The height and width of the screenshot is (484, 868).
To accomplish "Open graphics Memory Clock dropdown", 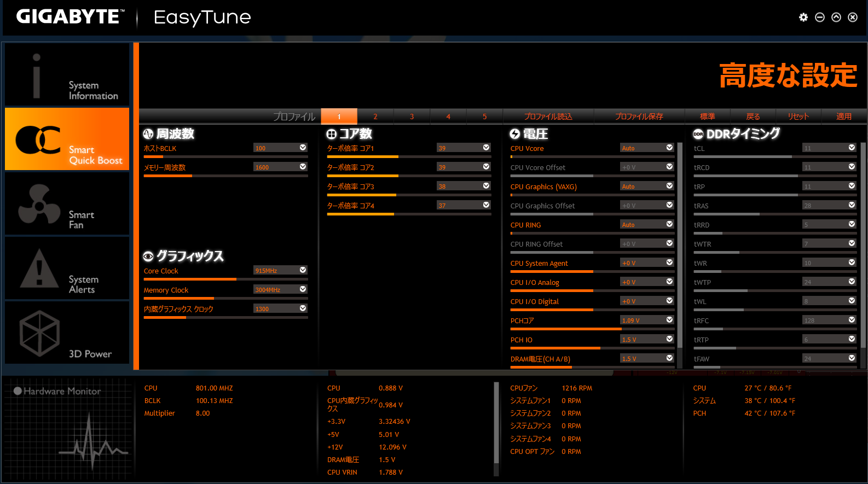I will [281, 290].
